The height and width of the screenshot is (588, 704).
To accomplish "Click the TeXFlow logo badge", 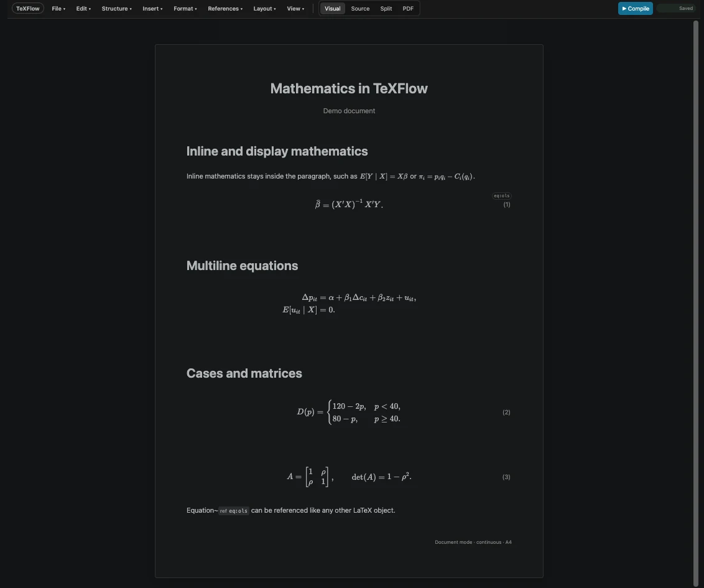I will [28, 9].
